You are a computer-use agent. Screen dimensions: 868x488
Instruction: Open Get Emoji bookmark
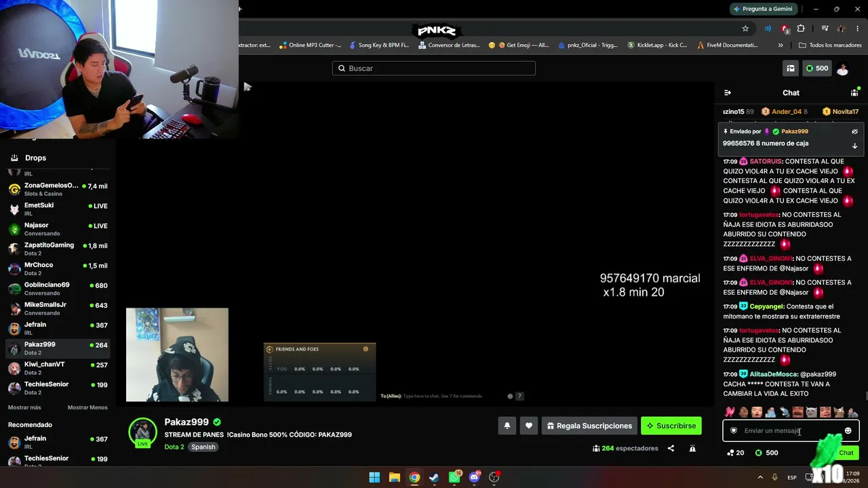click(x=518, y=45)
